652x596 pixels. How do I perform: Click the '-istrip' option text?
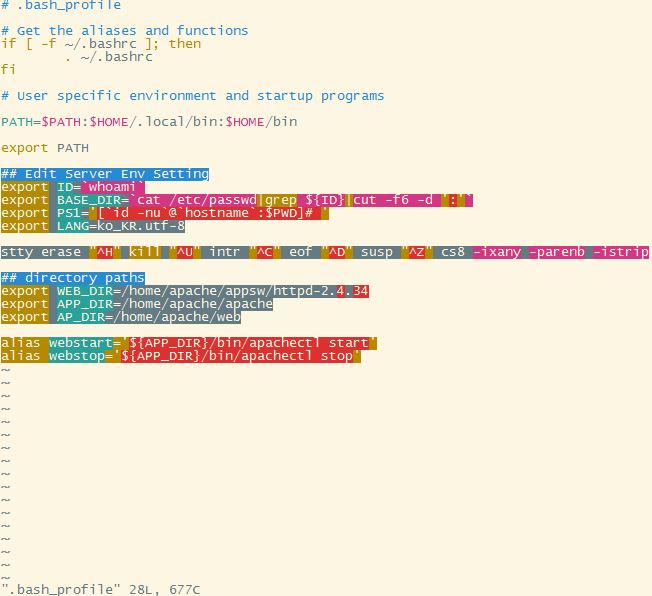(x=621, y=252)
